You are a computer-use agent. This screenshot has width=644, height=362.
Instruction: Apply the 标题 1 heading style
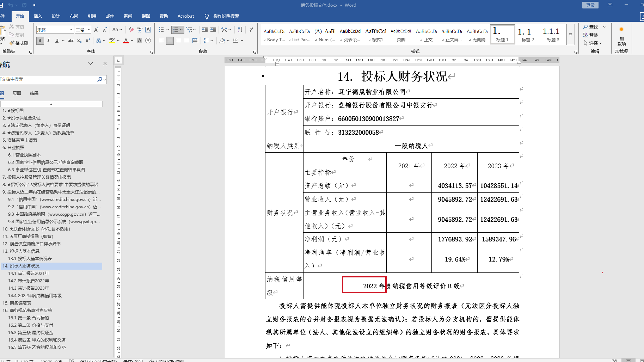click(x=503, y=35)
